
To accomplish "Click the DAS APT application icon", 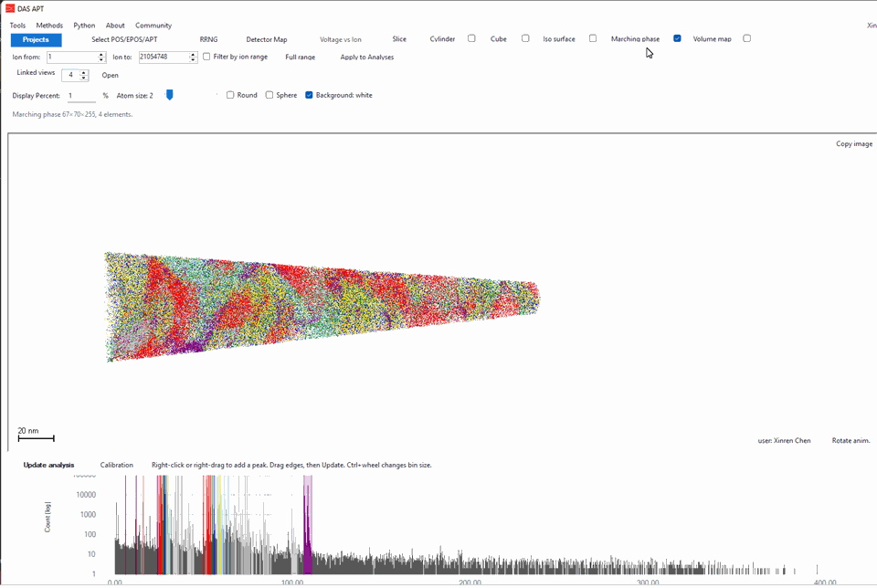I will pos(9,8).
